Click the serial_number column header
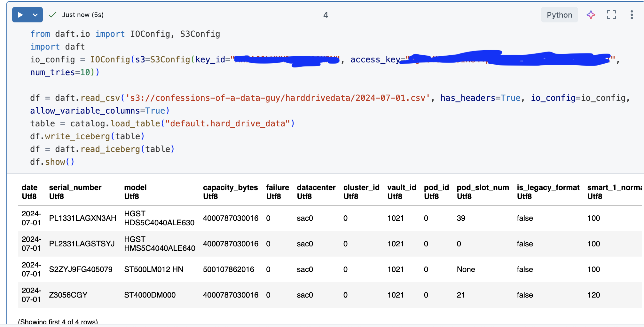Image resolution: width=644 pixels, height=327 pixels. pyautogui.click(x=75, y=188)
